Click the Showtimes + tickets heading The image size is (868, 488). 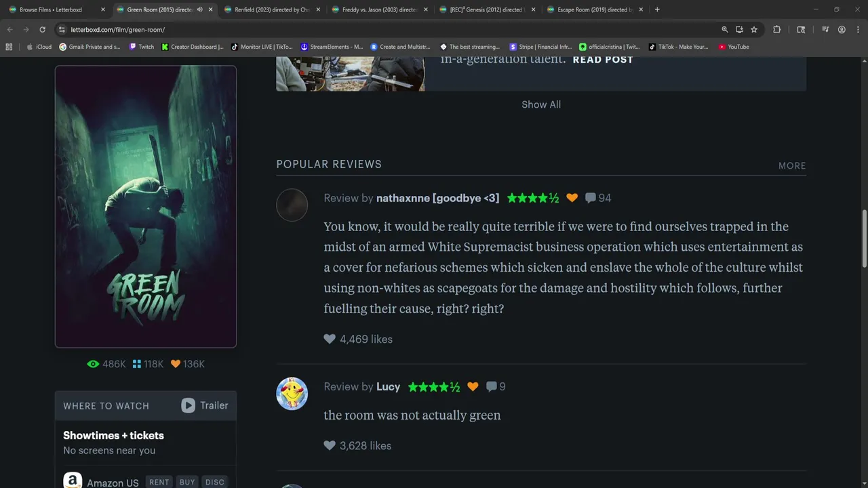point(113,435)
